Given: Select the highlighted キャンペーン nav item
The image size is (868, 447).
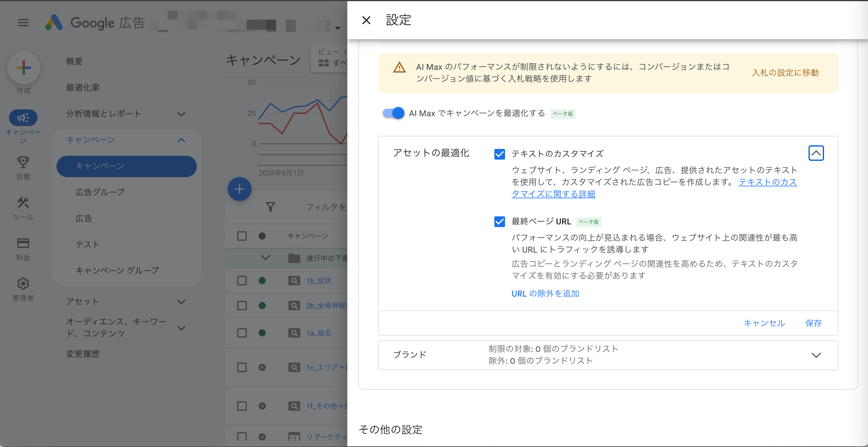Looking at the screenshot, I should (x=126, y=166).
